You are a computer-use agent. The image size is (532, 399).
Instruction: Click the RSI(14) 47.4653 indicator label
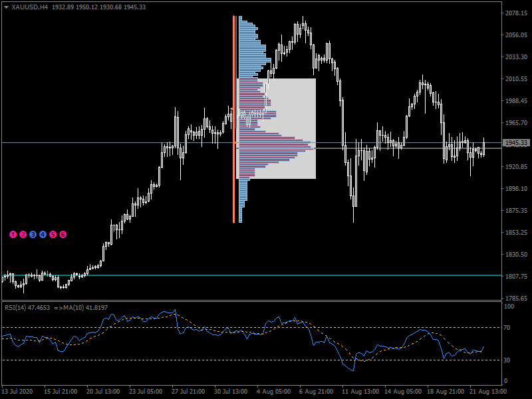pyautogui.click(x=27, y=308)
